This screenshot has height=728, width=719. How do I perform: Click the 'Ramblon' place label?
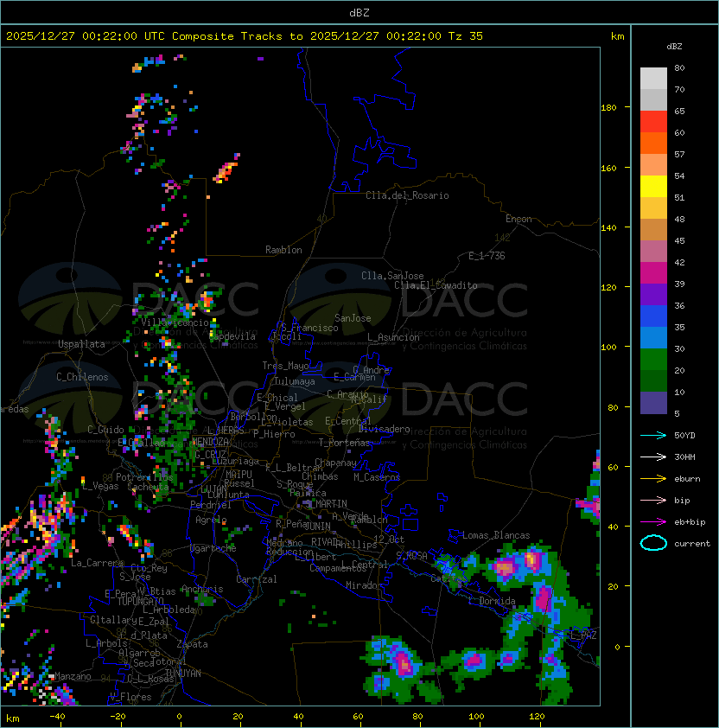click(283, 250)
